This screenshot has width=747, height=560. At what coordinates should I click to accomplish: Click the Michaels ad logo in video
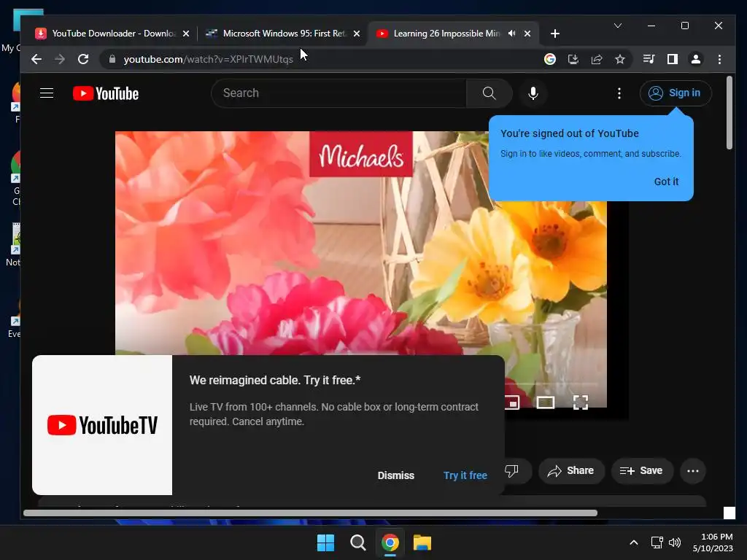click(x=361, y=155)
